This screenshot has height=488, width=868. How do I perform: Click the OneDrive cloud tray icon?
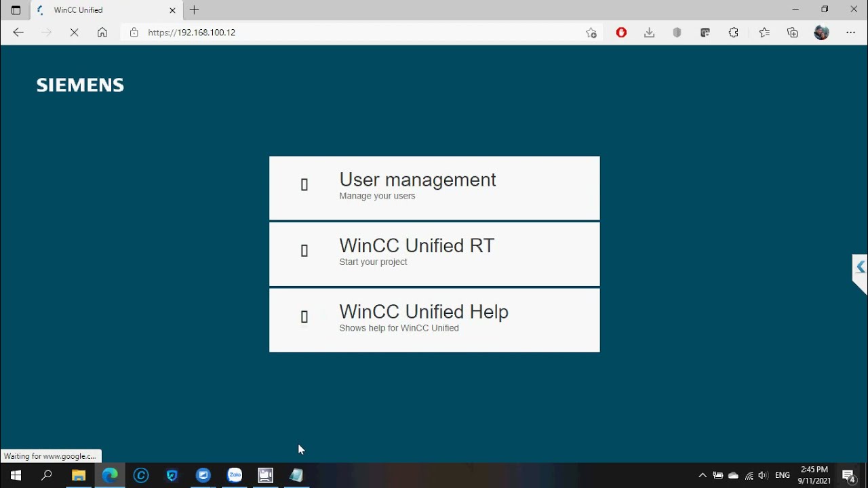click(733, 475)
